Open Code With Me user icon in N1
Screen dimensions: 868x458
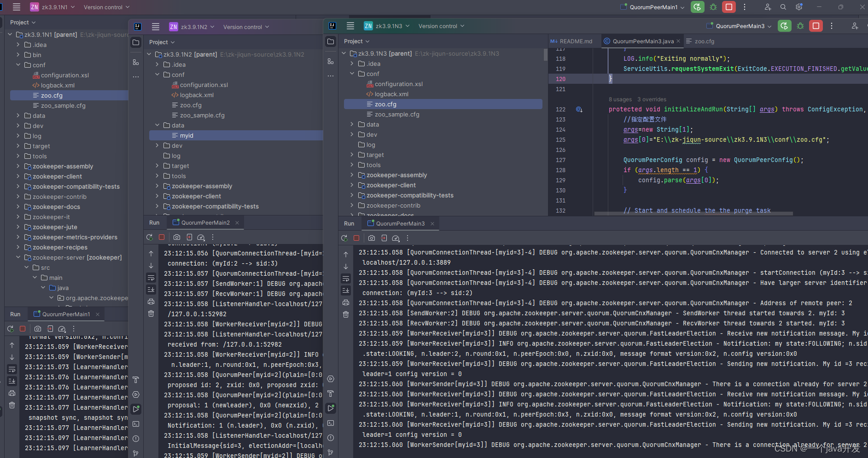point(768,7)
